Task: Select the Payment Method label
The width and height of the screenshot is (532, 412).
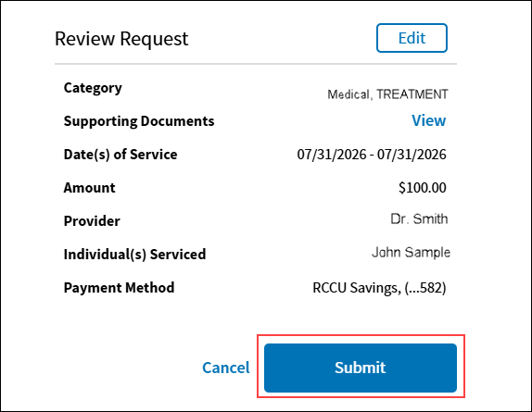Action: tap(119, 288)
